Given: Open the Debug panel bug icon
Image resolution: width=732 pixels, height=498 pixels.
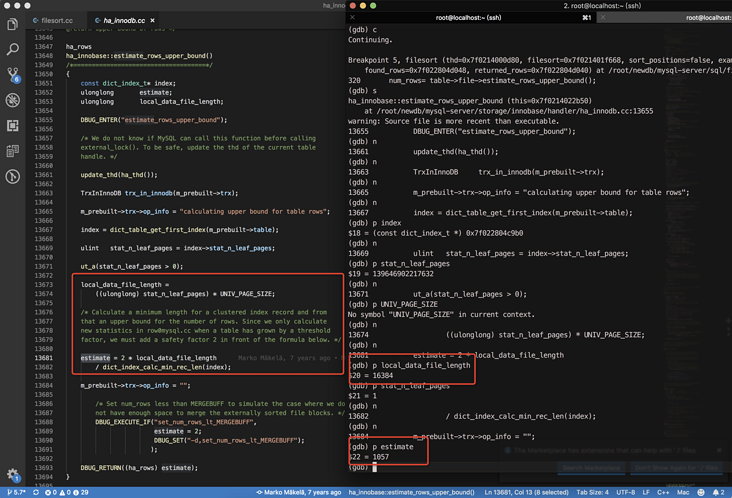Looking at the screenshot, I should click(12, 100).
